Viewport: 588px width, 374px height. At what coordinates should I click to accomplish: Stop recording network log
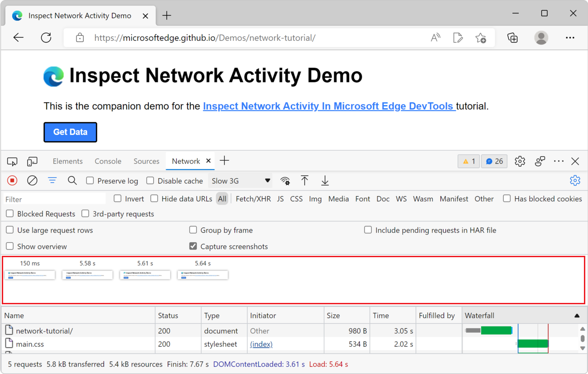click(12, 181)
